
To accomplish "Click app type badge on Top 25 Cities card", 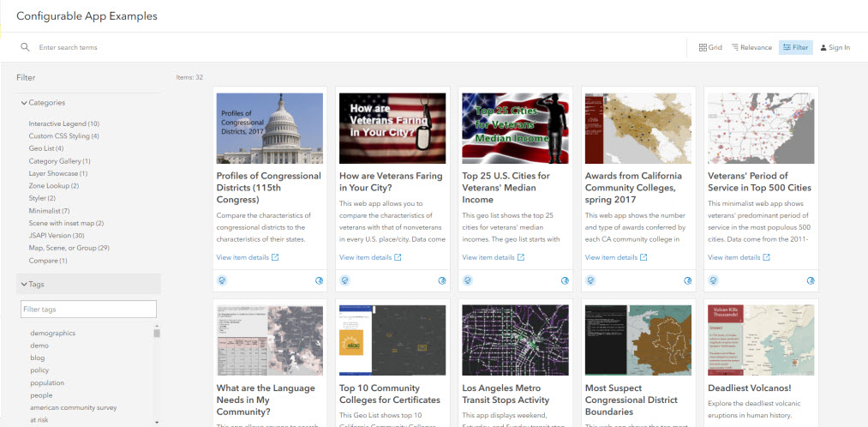I will coord(468,280).
